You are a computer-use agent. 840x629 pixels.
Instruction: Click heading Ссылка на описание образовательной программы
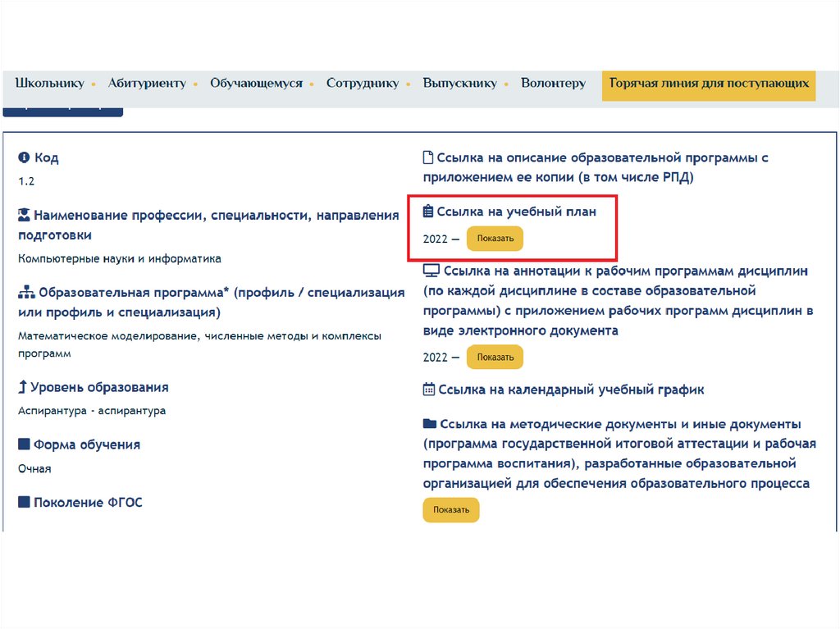(596, 167)
